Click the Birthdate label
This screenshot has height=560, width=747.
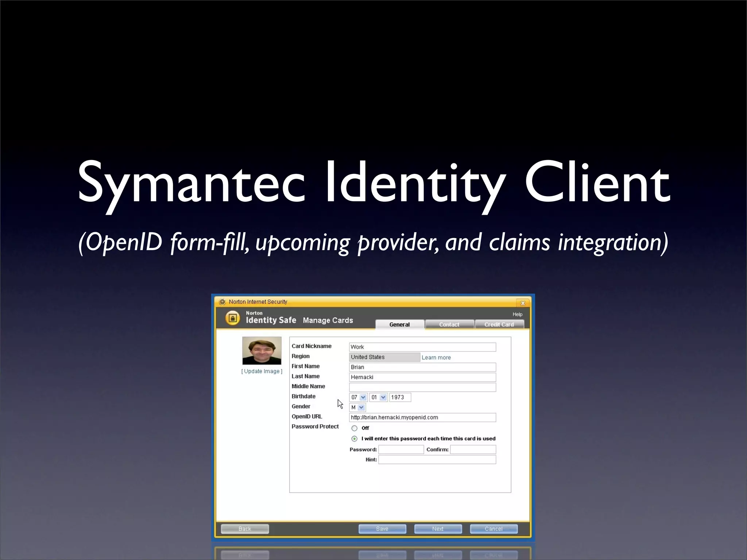pos(303,396)
